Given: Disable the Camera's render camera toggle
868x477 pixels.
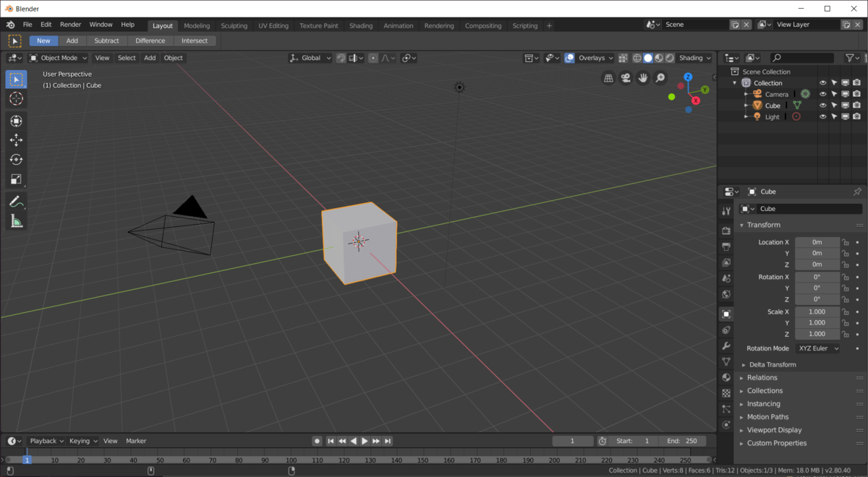Looking at the screenshot, I should pos(856,93).
